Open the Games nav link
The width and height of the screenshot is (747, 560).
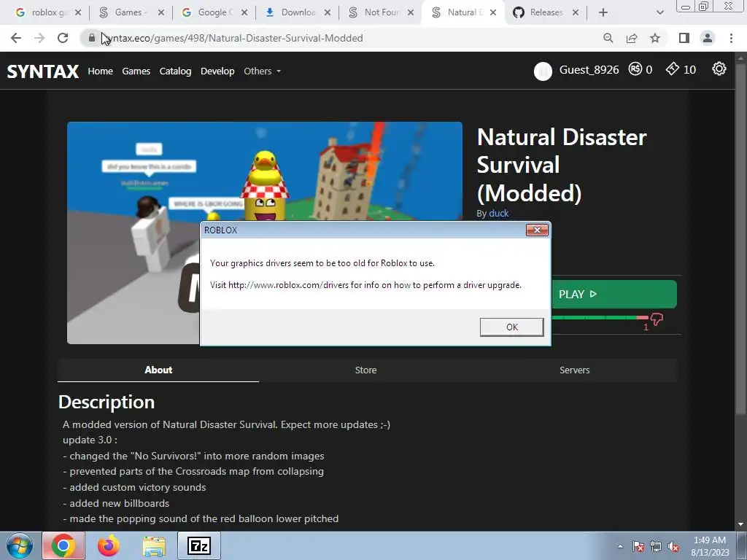pyautogui.click(x=136, y=71)
